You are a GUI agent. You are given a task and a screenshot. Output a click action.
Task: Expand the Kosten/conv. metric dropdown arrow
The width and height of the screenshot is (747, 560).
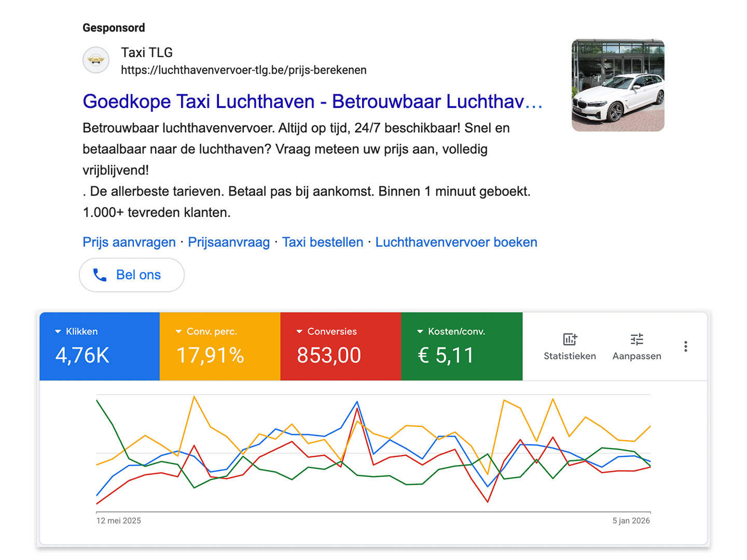pyautogui.click(x=420, y=332)
